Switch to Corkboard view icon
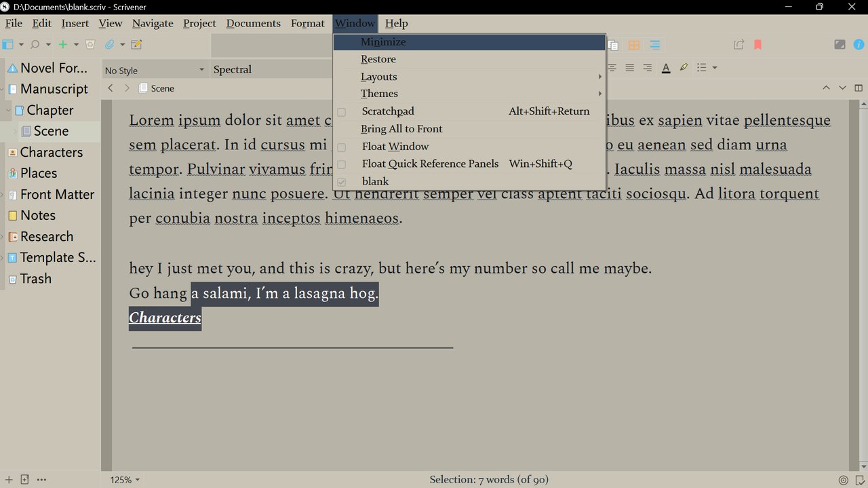Image resolution: width=868 pixels, height=488 pixels. click(x=634, y=45)
